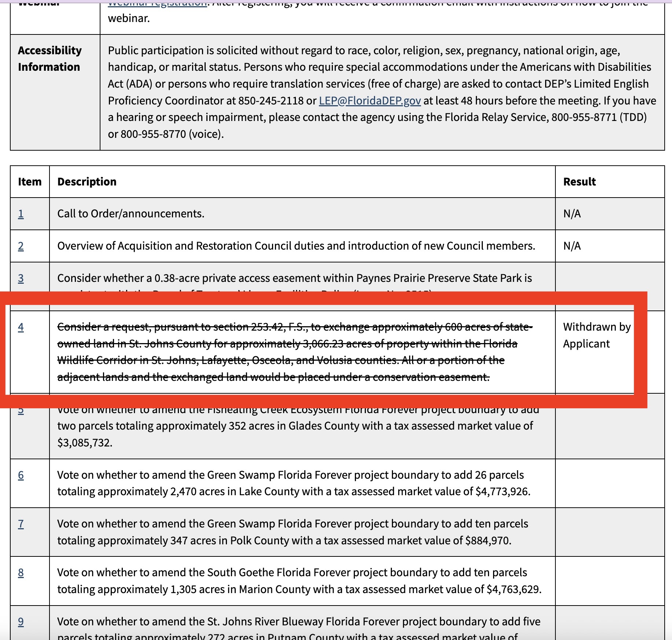This screenshot has width=672, height=640.
Task: Open agenda item 1 link
Action: pos(21,214)
